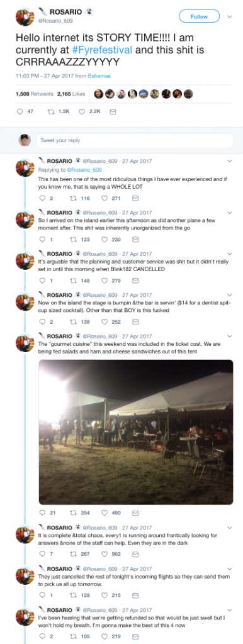Follow the ROSARIO account

tap(200, 16)
